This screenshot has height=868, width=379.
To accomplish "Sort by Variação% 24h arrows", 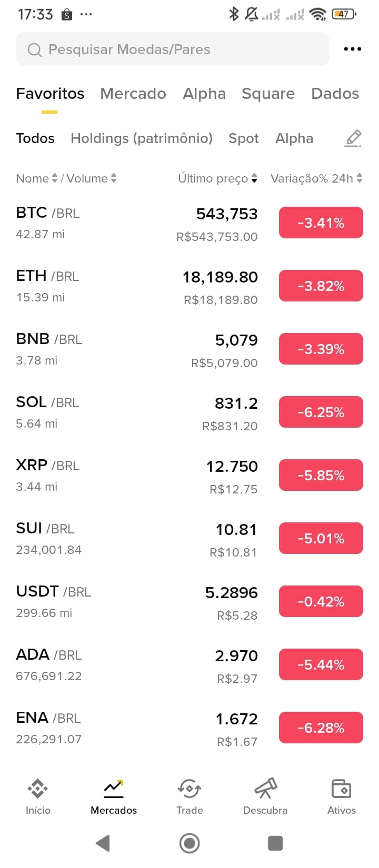I will point(360,178).
